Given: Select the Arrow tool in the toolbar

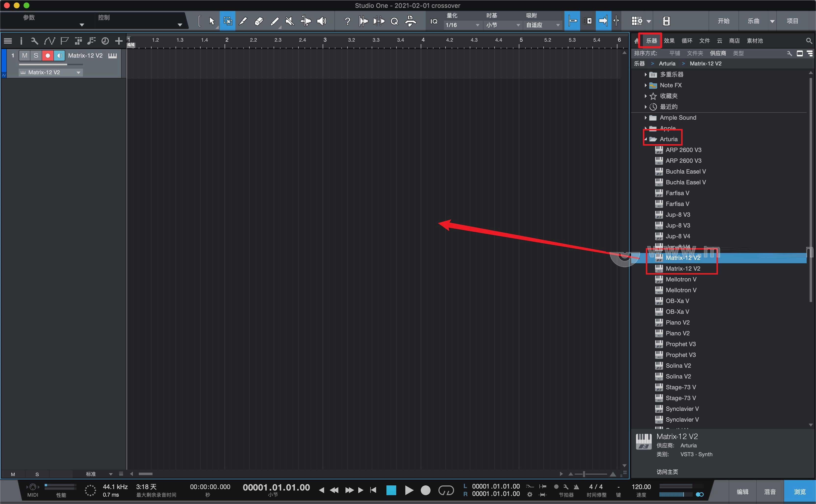Looking at the screenshot, I should pos(212,21).
